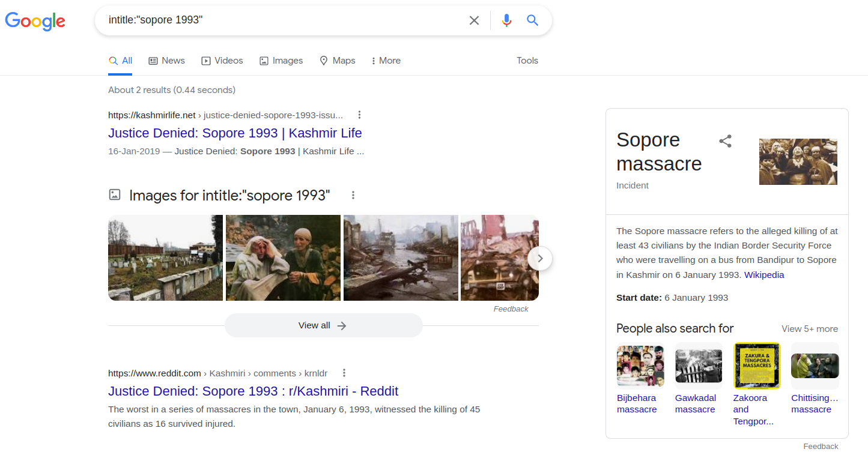Switch to the Images tab
Image resolution: width=868 pixels, height=452 pixels.
(281, 61)
